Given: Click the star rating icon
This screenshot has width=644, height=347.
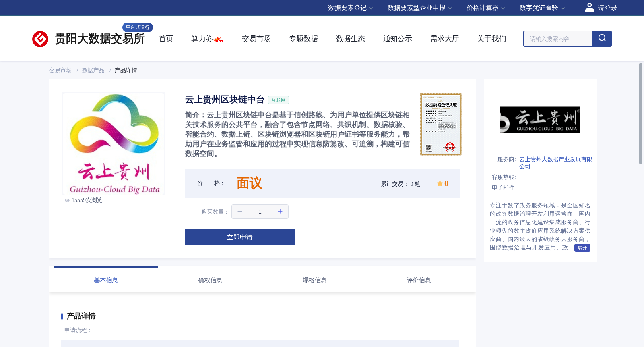Looking at the screenshot, I should (x=440, y=184).
